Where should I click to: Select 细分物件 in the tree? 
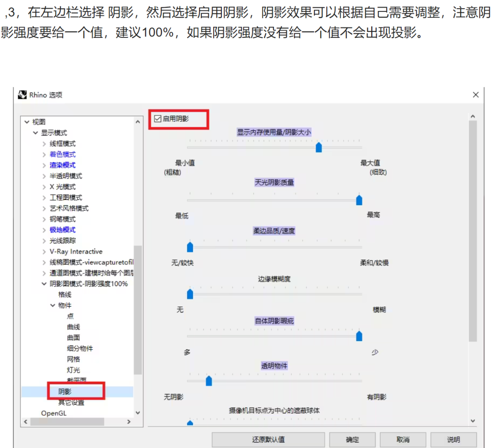[80, 349]
